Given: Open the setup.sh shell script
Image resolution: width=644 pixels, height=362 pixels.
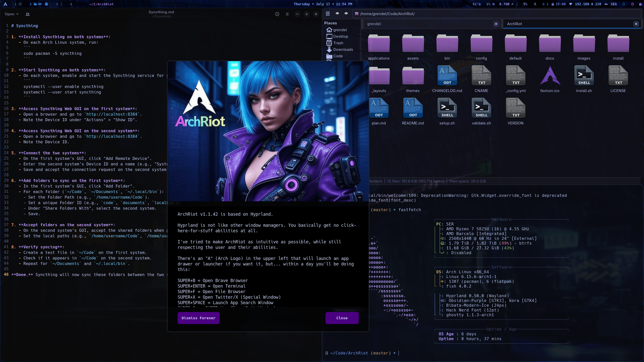Looking at the screenshot, I should (447, 111).
